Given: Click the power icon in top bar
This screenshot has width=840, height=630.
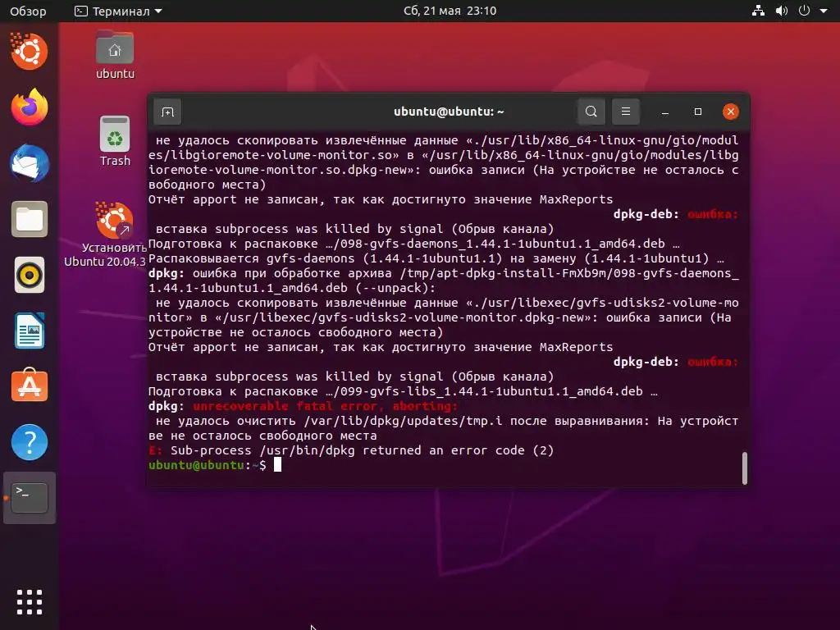Looking at the screenshot, I should click(804, 11).
